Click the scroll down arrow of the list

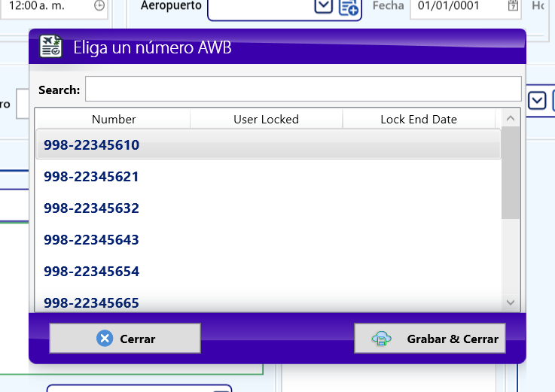point(511,302)
